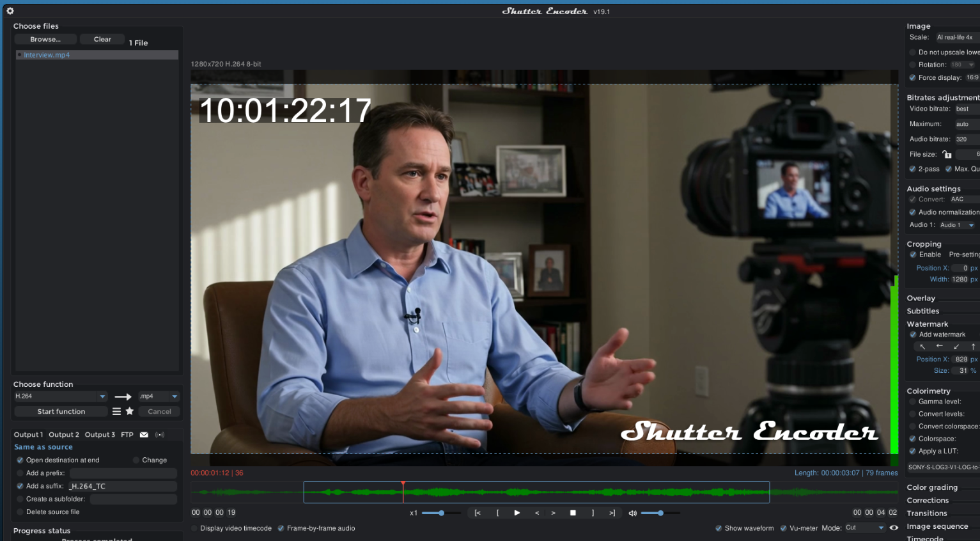Set mark-in point with bracket icon
This screenshot has height=541, width=980.
[498, 512]
